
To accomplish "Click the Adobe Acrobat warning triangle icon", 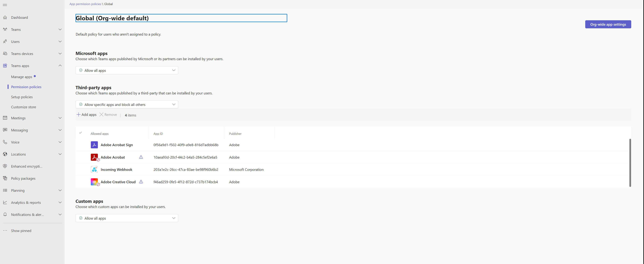I will [x=141, y=157].
